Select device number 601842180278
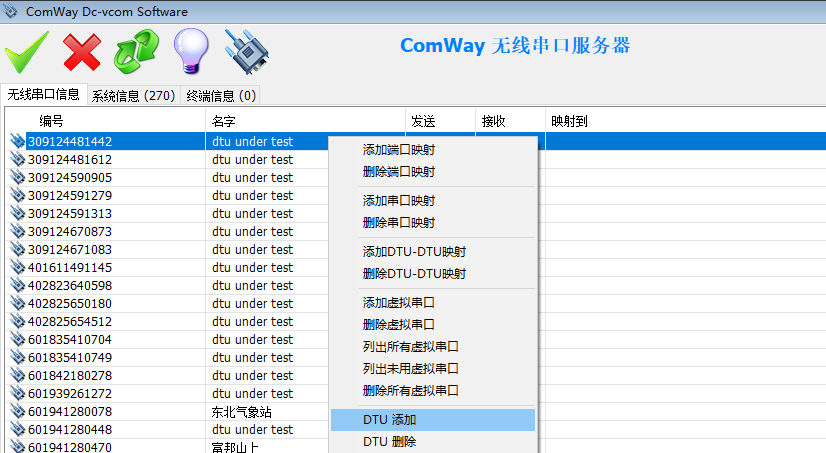Screen dimensions: 826x453 70,375
